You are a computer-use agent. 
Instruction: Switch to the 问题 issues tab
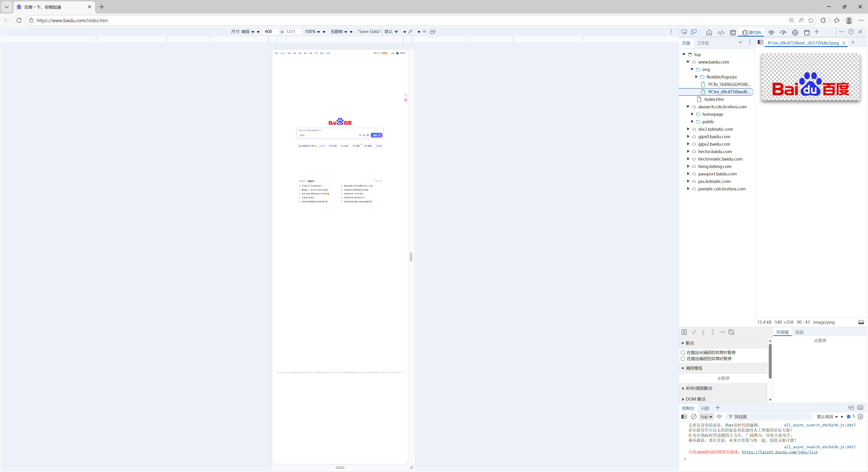tap(705, 408)
